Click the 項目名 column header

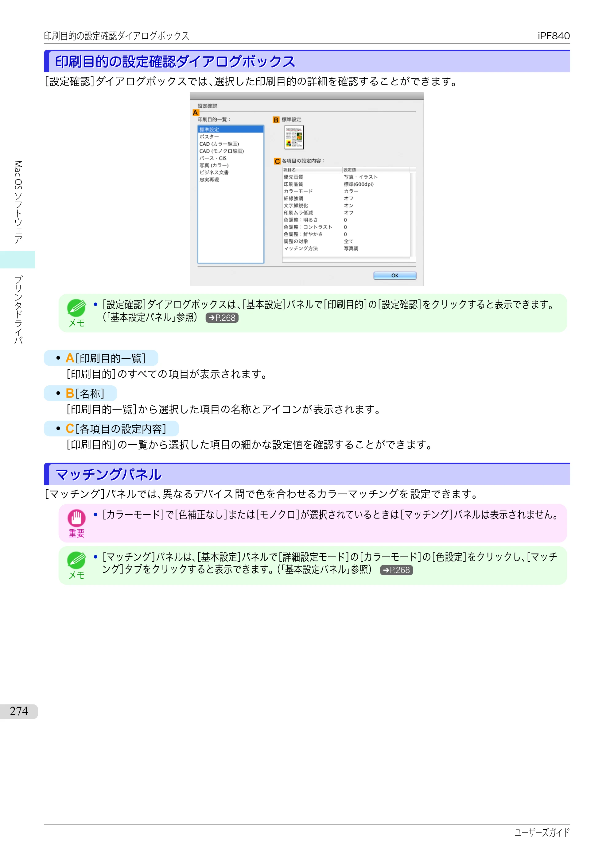coord(312,170)
